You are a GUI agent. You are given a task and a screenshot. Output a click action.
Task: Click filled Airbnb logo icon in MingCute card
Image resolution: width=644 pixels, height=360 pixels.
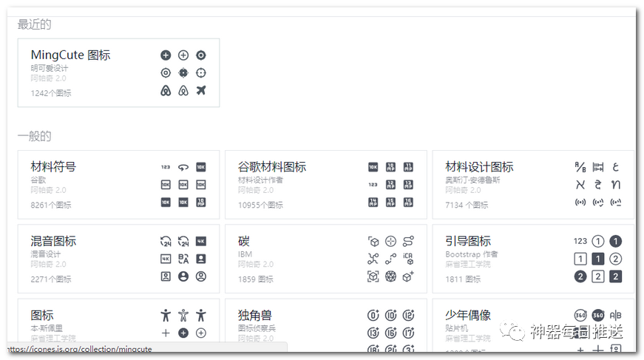point(166,90)
